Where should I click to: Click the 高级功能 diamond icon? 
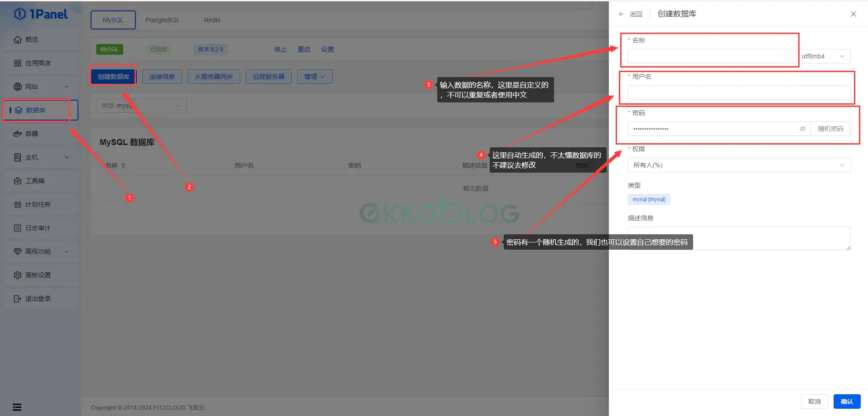coord(18,252)
